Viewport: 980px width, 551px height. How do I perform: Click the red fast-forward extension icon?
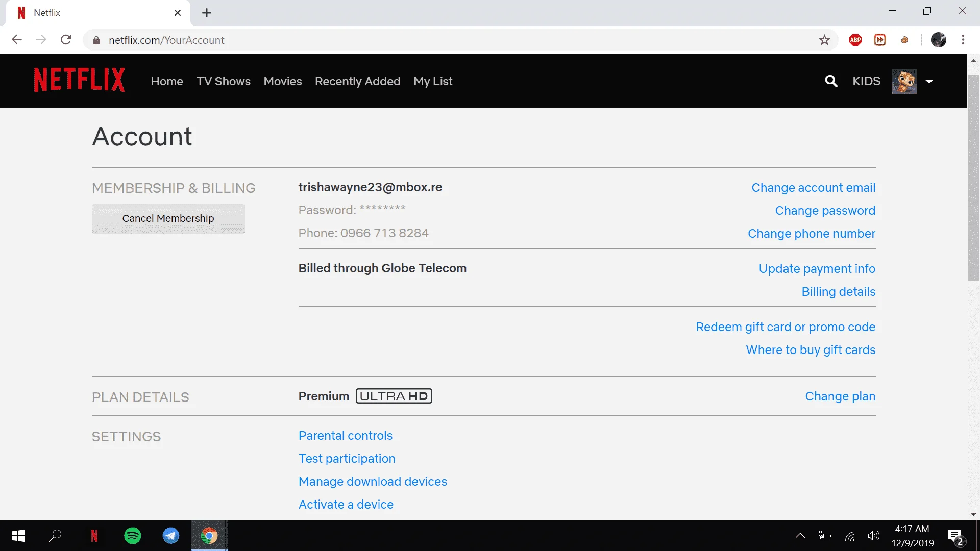[x=880, y=40]
